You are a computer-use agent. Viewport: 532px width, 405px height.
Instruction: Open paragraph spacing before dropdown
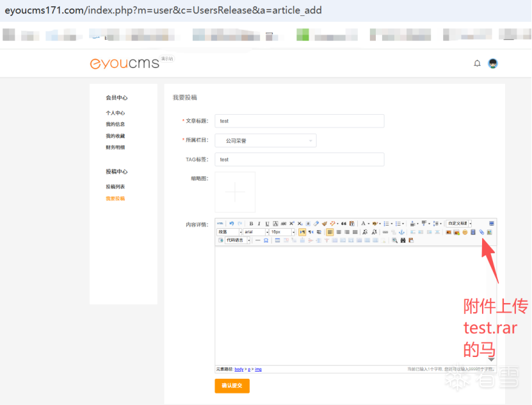click(x=417, y=224)
